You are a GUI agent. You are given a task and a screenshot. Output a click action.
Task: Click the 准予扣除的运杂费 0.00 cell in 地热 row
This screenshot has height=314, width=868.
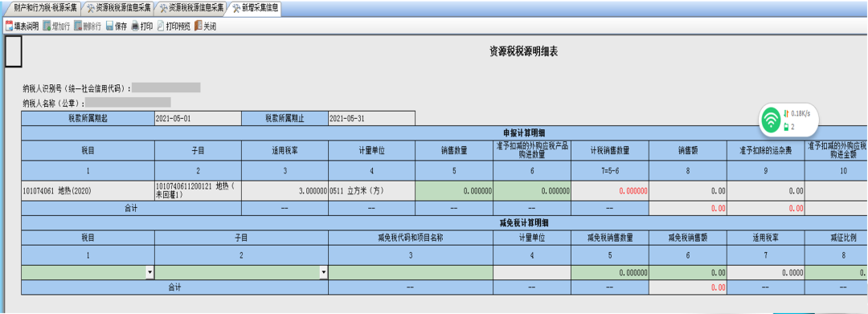pos(765,191)
